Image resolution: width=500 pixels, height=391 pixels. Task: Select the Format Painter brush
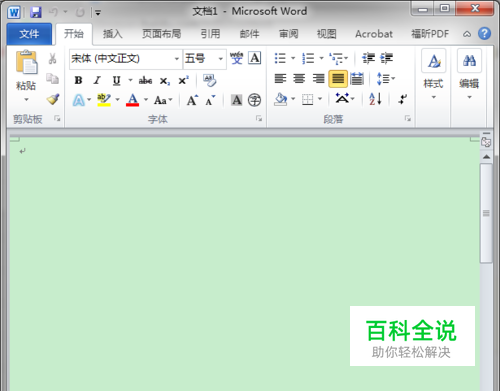53,99
